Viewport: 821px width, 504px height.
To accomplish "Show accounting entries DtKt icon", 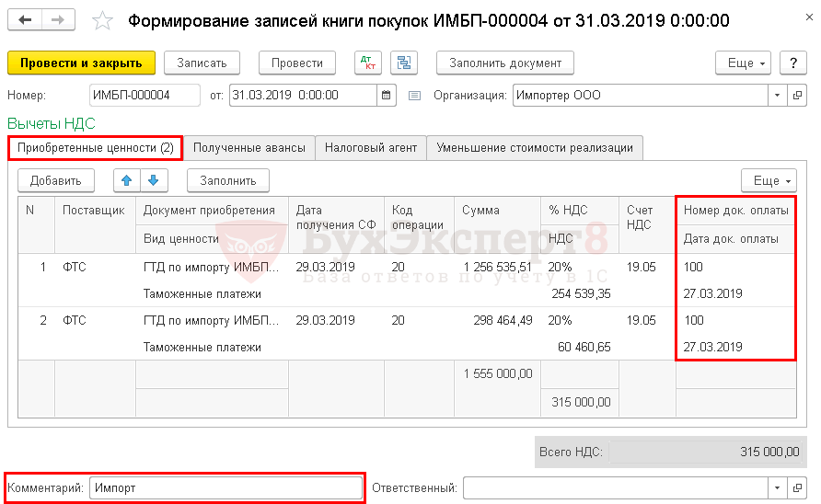I will 368,63.
